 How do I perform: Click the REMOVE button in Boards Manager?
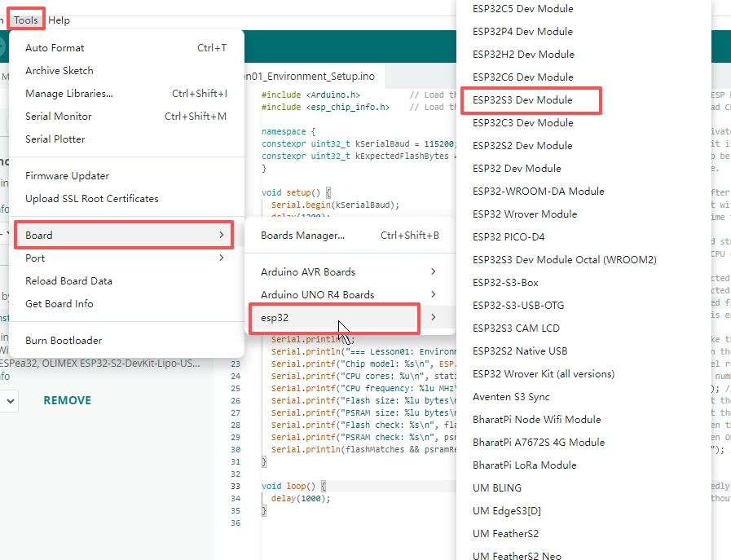(67, 400)
